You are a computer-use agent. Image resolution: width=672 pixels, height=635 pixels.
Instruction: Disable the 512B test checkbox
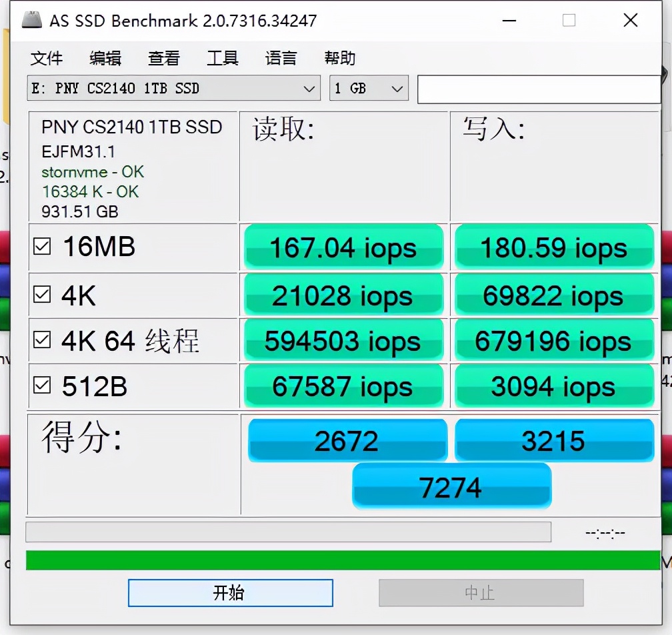[x=43, y=386]
